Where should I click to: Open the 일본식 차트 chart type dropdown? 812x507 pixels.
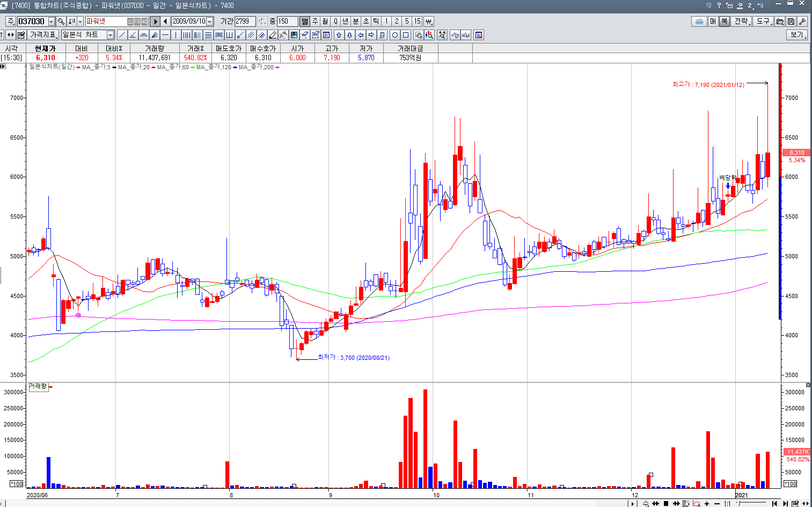coord(110,35)
